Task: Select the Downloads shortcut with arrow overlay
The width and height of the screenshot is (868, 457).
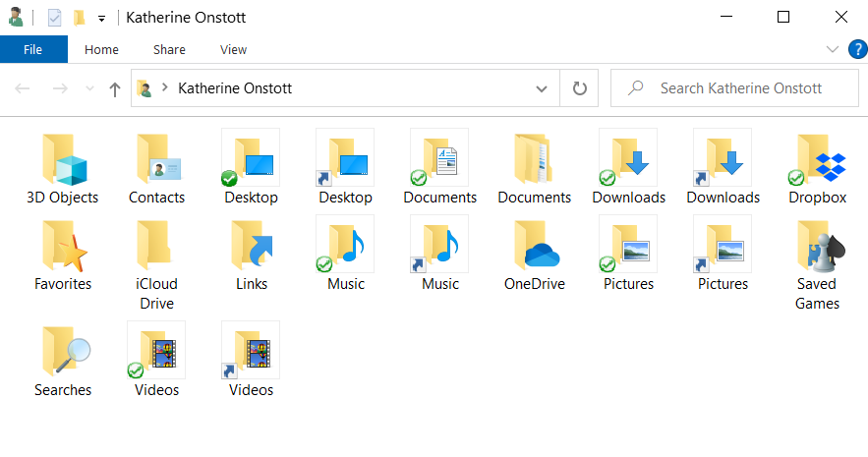Action: 723,169
